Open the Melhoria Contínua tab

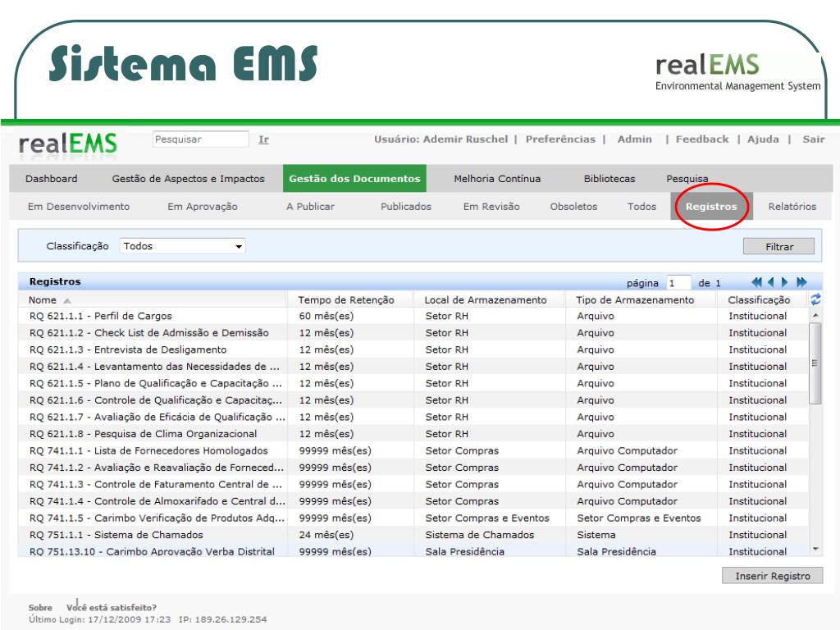click(x=497, y=179)
